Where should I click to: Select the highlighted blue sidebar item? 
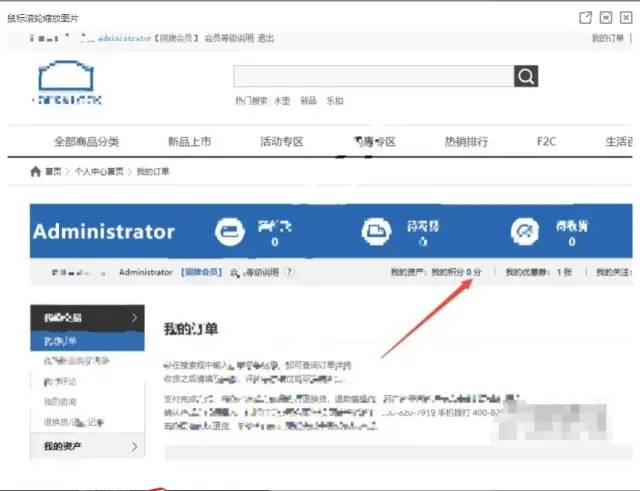click(87, 341)
